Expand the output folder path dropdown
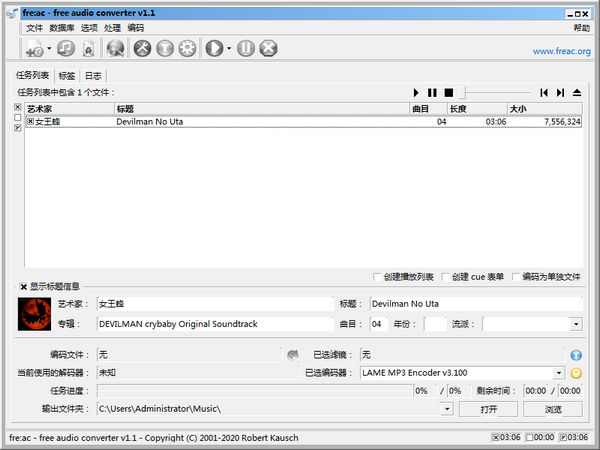 tap(446, 408)
